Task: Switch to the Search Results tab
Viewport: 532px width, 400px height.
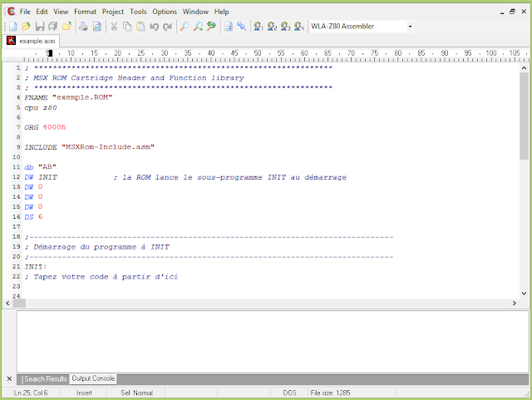Action: 45,379
